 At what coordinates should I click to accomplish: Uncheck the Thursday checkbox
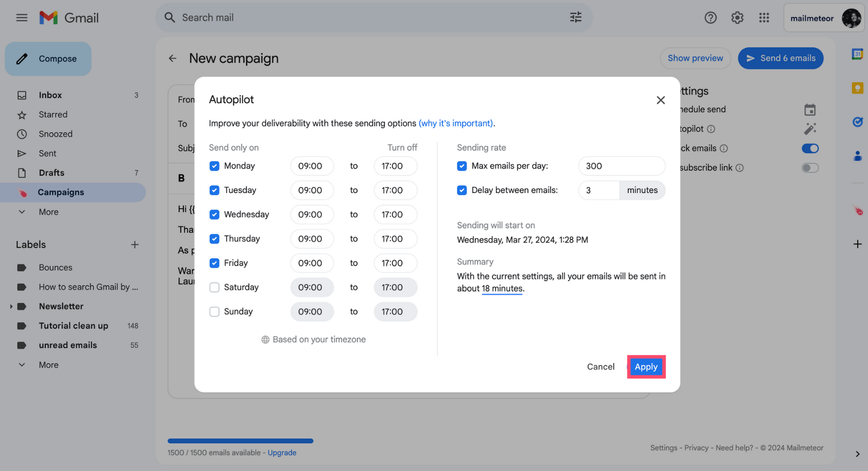click(x=214, y=239)
